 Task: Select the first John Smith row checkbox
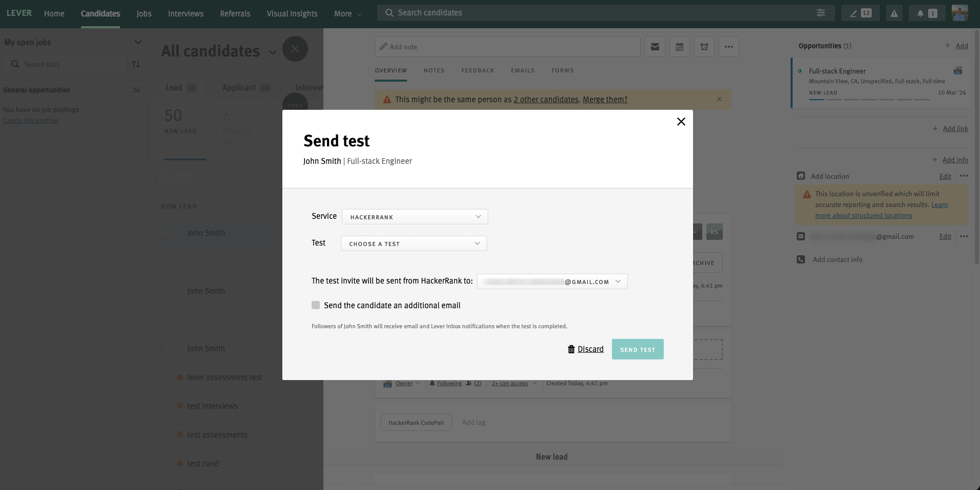click(x=165, y=233)
